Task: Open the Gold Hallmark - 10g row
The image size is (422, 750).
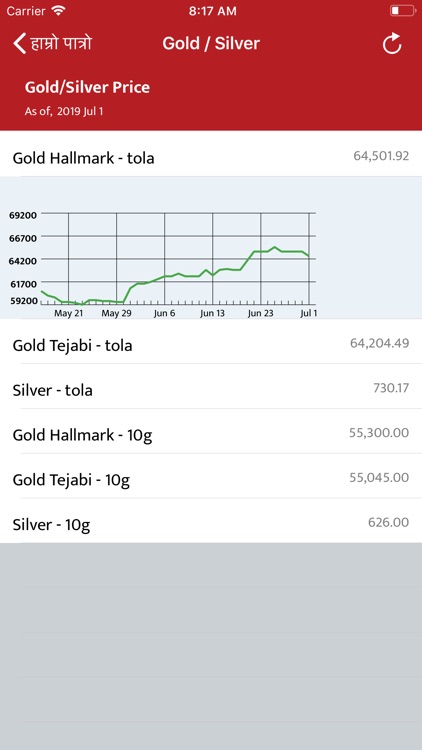Action: 211,431
